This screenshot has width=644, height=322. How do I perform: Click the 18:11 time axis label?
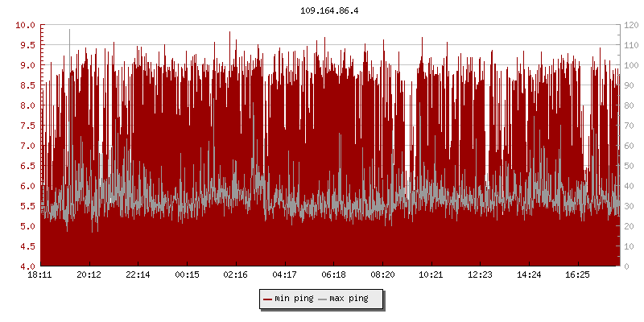point(40,275)
